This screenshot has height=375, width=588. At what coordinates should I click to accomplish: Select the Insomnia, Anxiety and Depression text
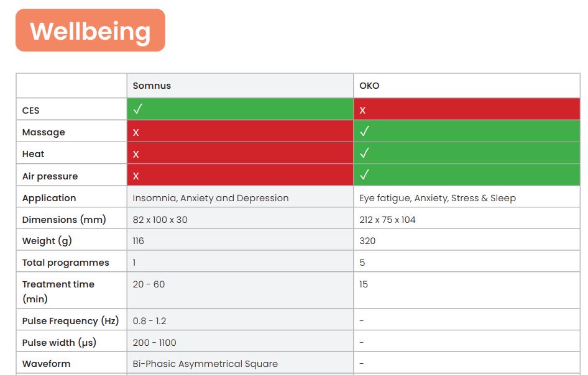point(211,198)
